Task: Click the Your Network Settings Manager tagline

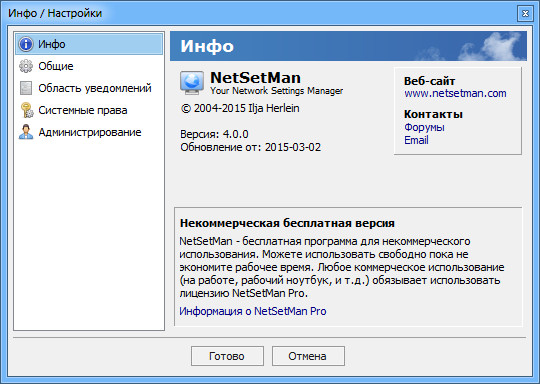Action: pyautogui.click(x=277, y=91)
